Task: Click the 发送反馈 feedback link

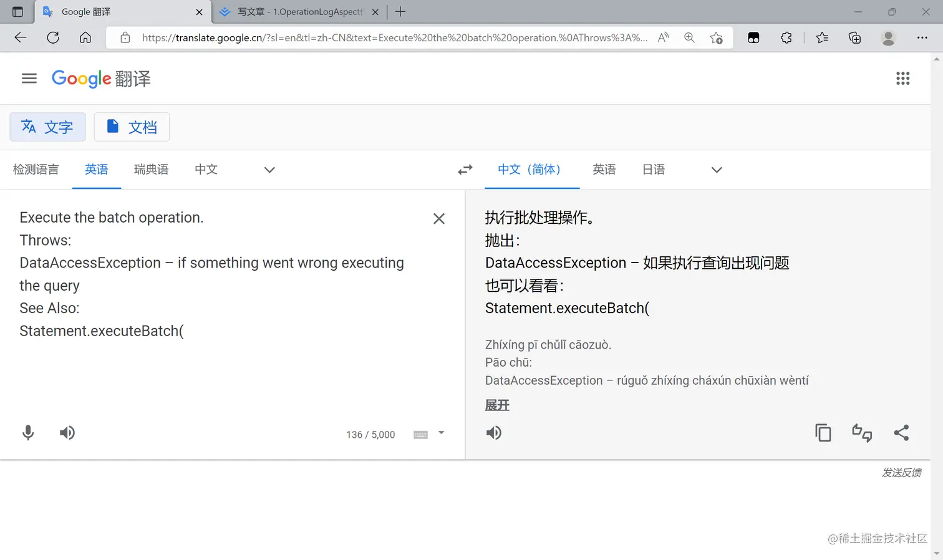Action: 901,473
